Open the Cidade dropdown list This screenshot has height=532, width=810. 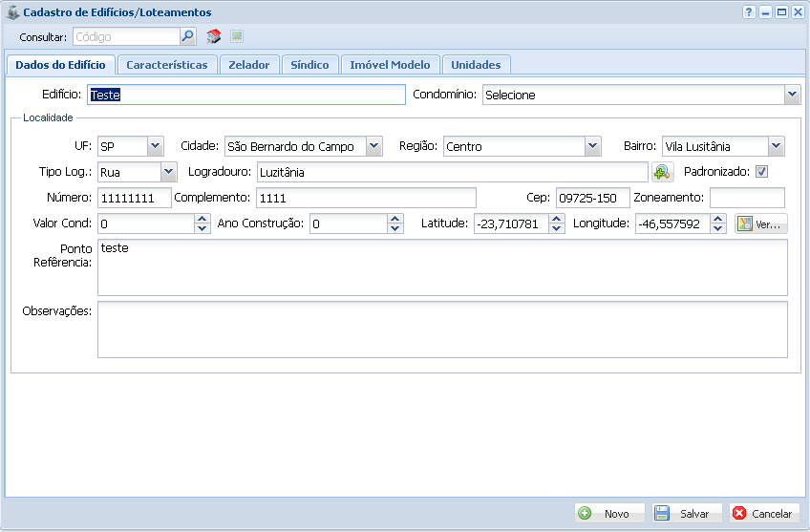[373, 146]
